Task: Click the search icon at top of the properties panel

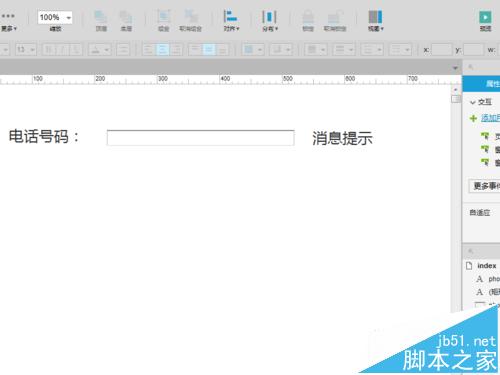Action: point(471,67)
